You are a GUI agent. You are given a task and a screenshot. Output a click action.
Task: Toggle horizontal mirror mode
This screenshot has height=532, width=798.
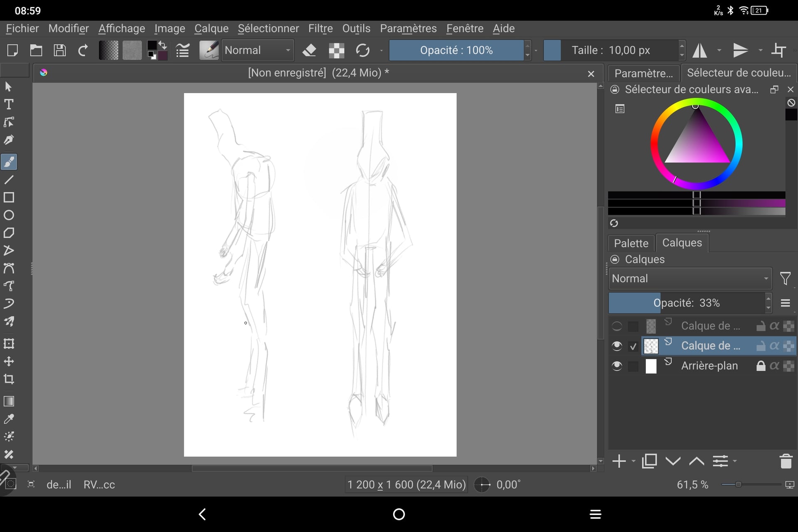point(700,50)
